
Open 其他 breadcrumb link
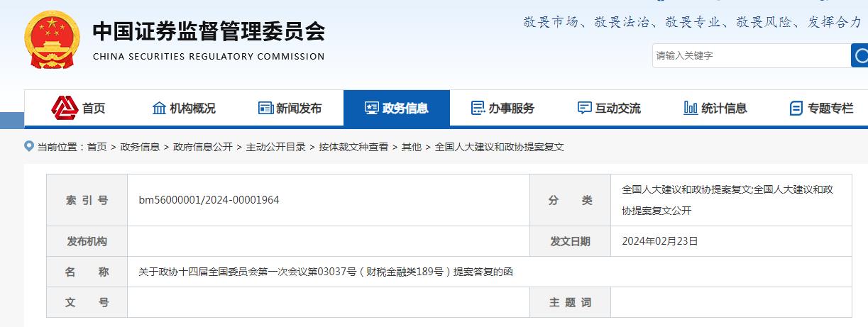[x=412, y=147]
